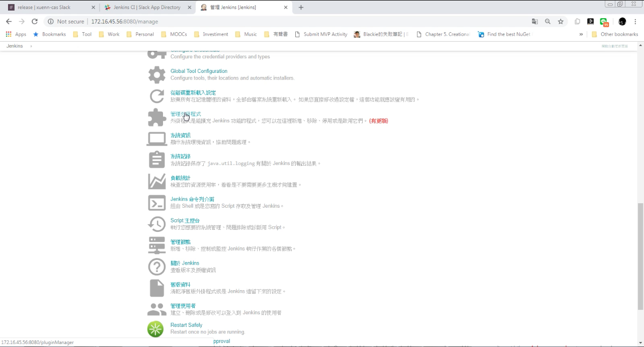Open the 負載統計 link
This screenshot has height=347, width=644.
click(x=181, y=178)
